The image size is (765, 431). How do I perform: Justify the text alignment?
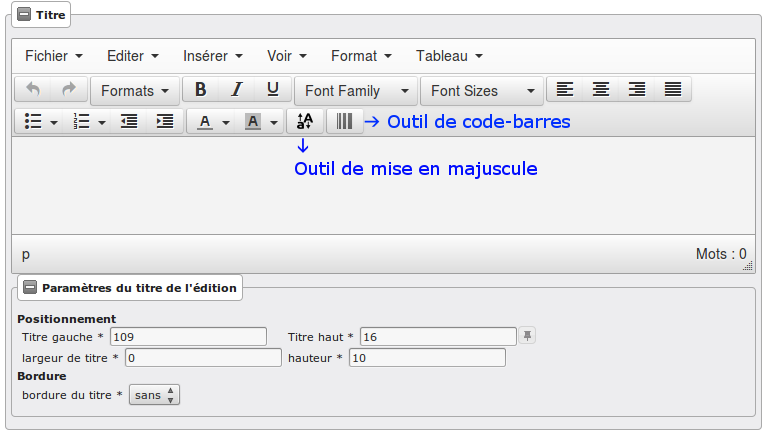[x=673, y=90]
